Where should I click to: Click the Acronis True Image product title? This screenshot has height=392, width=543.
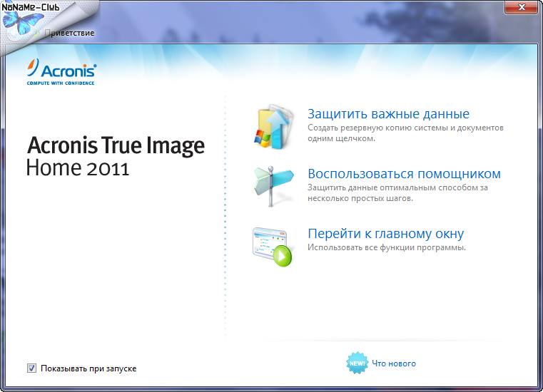click(116, 146)
